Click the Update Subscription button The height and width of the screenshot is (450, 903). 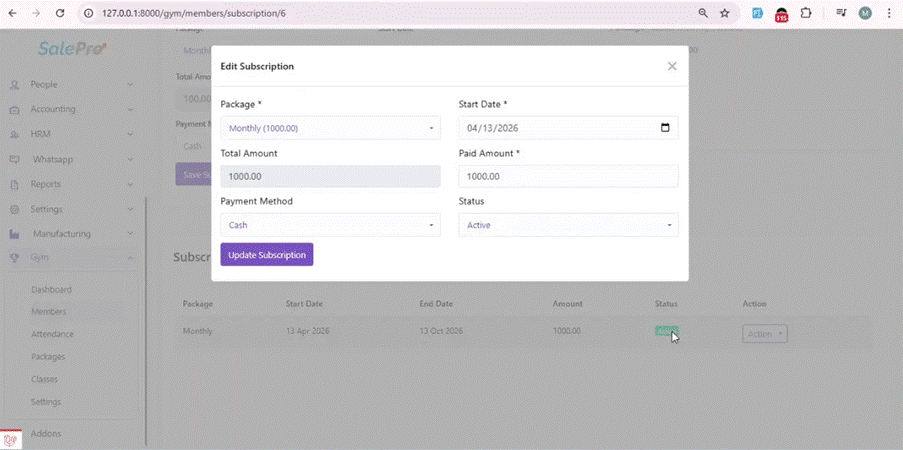[x=267, y=255]
